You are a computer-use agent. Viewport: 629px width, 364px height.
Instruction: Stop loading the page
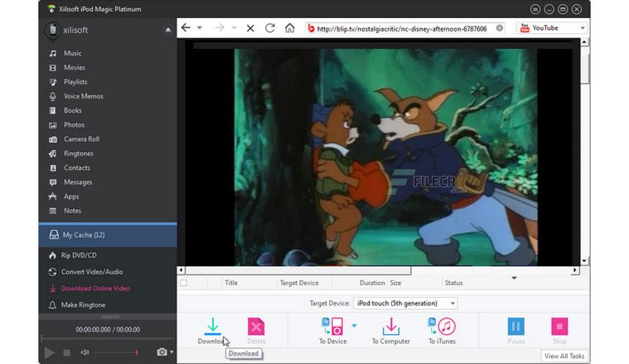point(251,28)
